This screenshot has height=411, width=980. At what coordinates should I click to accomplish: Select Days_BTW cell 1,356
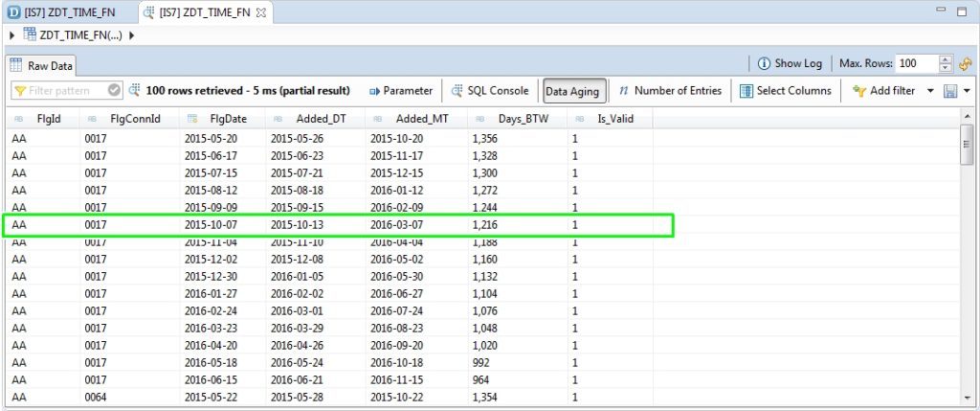[x=484, y=139]
